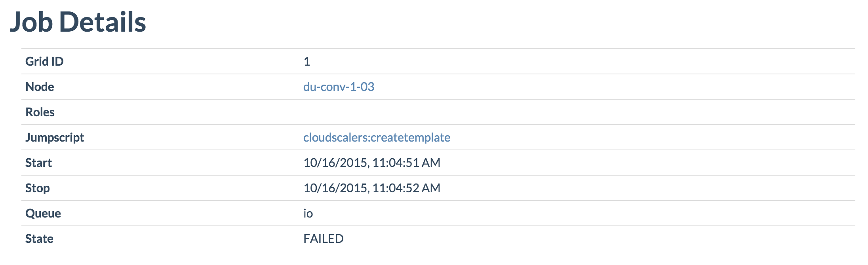Select the queue value io

(x=308, y=213)
